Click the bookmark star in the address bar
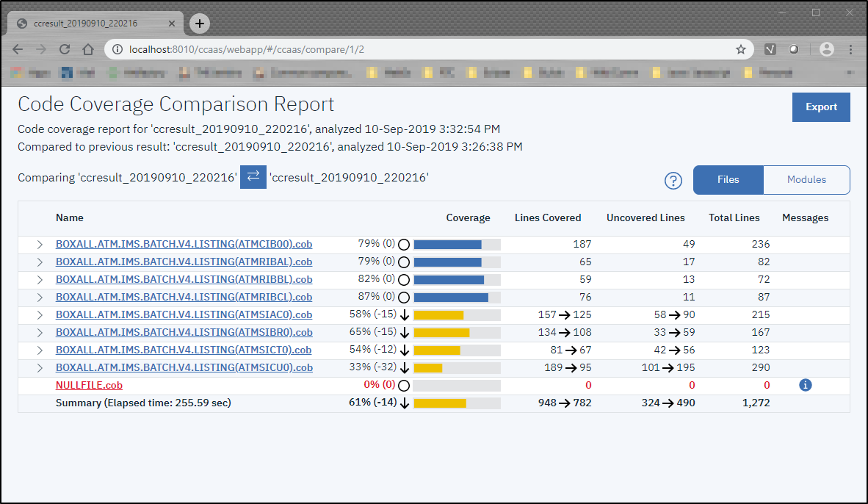The image size is (868, 504). pos(741,49)
